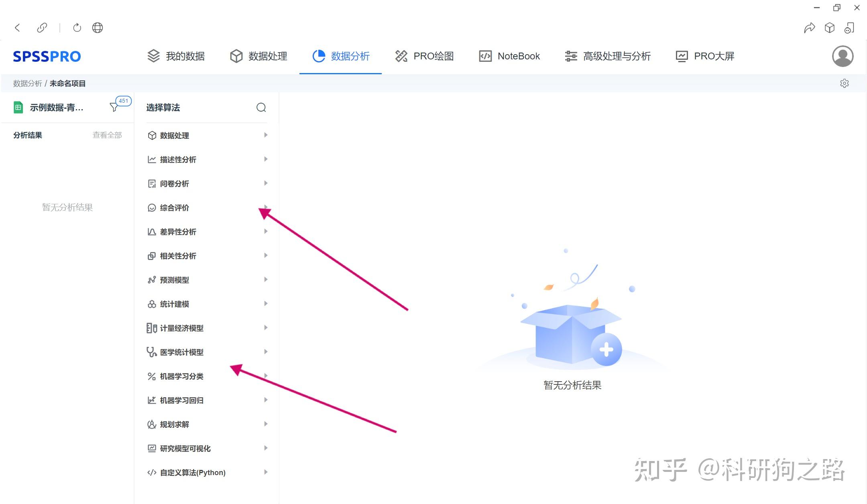Open the 数据分析 breadcrumb link
867x504 pixels.
coord(27,83)
